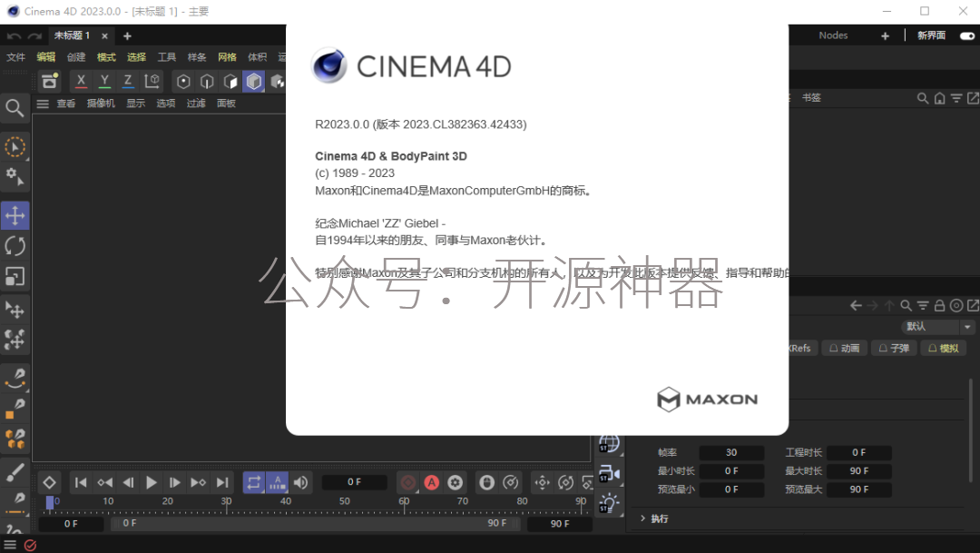Click the red checkmark icon in status bar

pos(30,546)
